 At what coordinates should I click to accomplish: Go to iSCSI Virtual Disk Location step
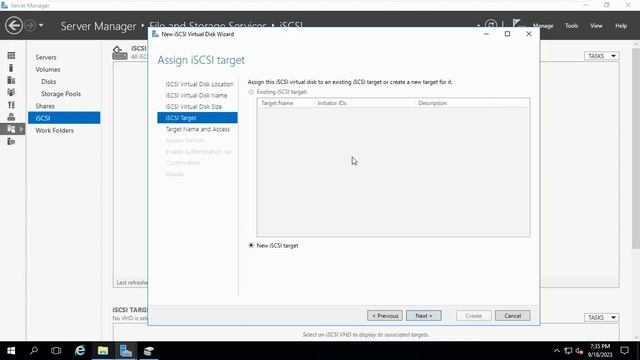click(x=199, y=84)
